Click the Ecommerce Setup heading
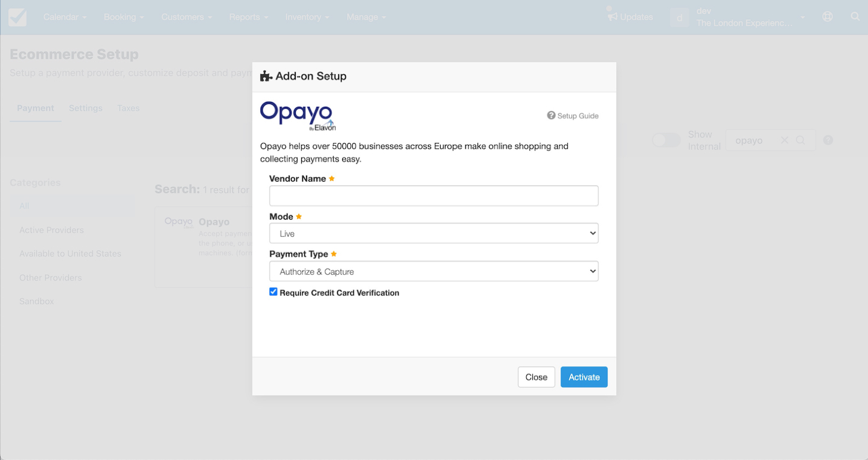This screenshot has height=460, width=868. tap(74, 54)
